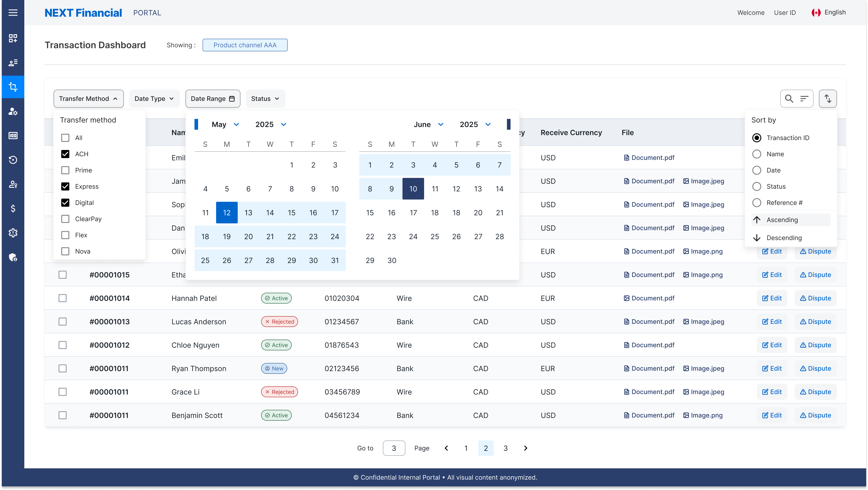Viewport: 868px width, 490px height.
Task: Open the Status filter dropdown
Action: pos(265,98)
